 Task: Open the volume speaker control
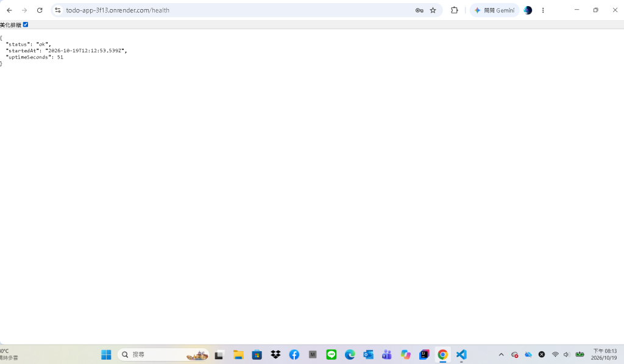click(567, 354)
